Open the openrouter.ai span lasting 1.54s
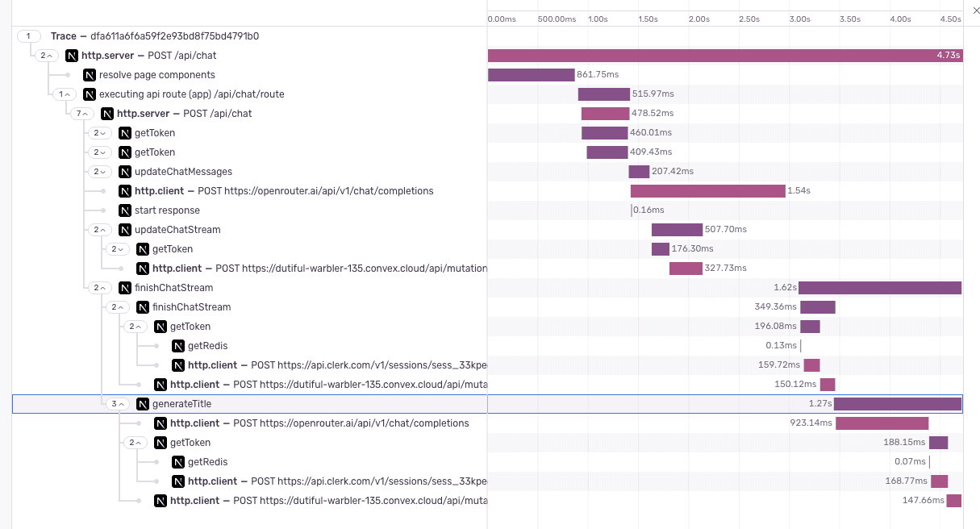This screenshot has width=980, height=529. [x=707, y=191]
